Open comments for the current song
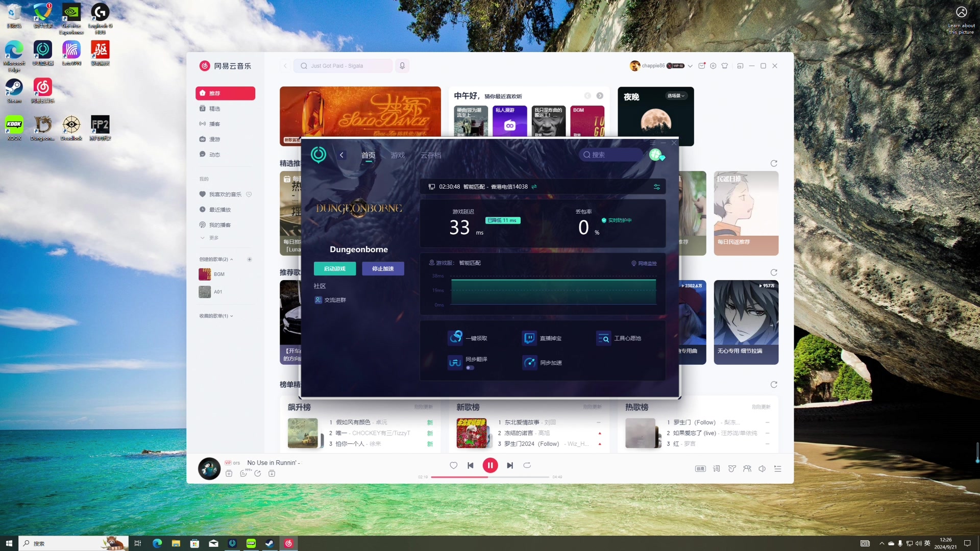Viewport: 980px width, 551px height. [x=244, y=473]
